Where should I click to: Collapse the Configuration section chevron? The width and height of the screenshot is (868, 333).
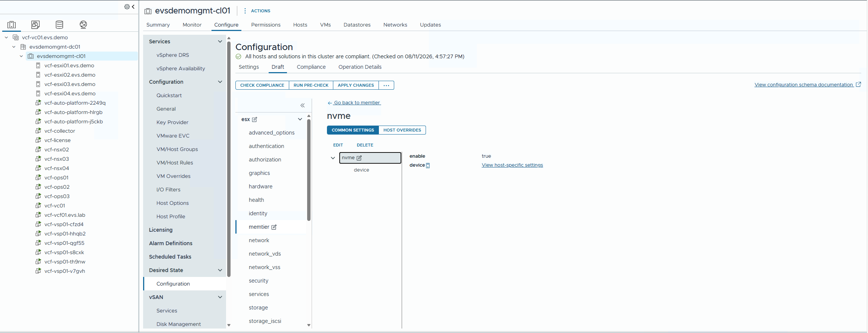(220, 82)
